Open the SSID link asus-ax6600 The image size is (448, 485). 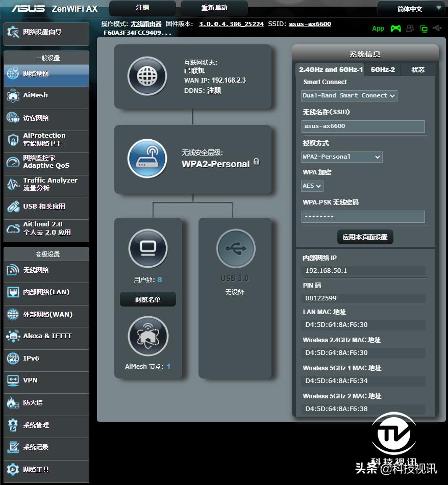coord(310,24)
